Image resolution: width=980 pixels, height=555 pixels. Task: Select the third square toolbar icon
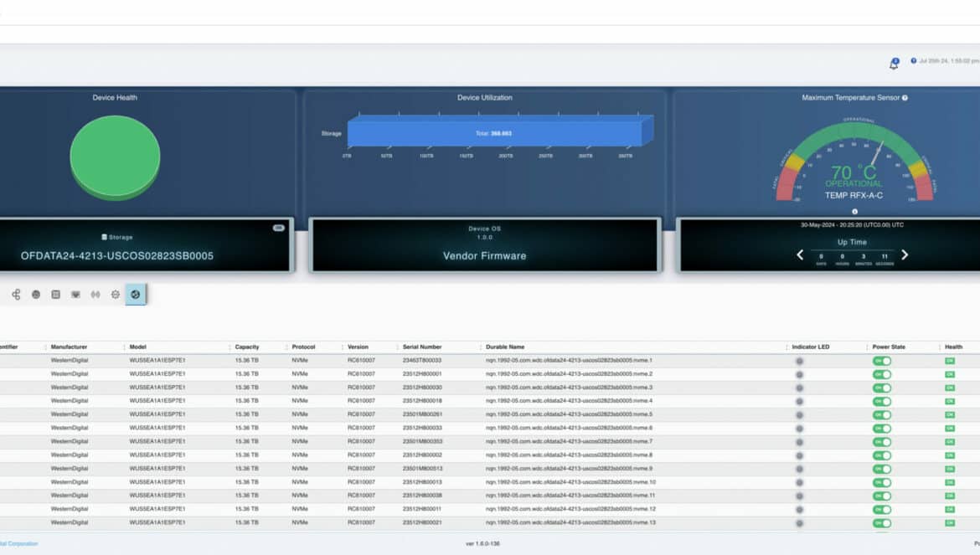pos(55,295)
